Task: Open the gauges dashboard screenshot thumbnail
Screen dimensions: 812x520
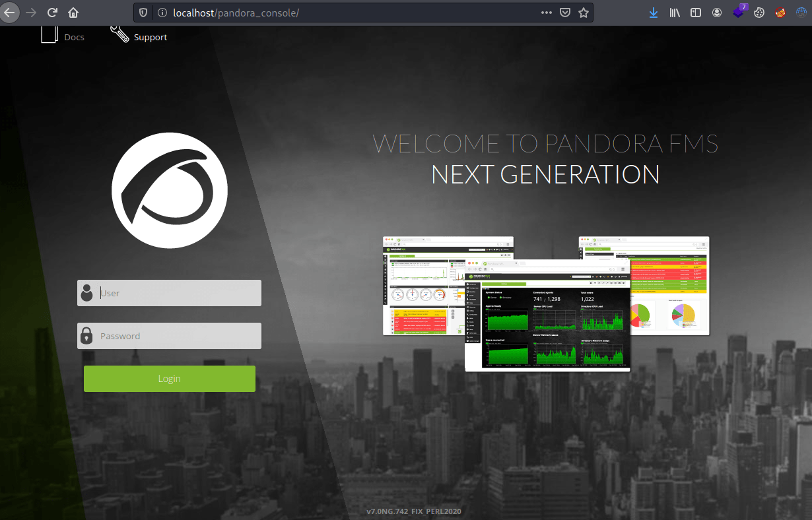Action: [x=424, y=285]
